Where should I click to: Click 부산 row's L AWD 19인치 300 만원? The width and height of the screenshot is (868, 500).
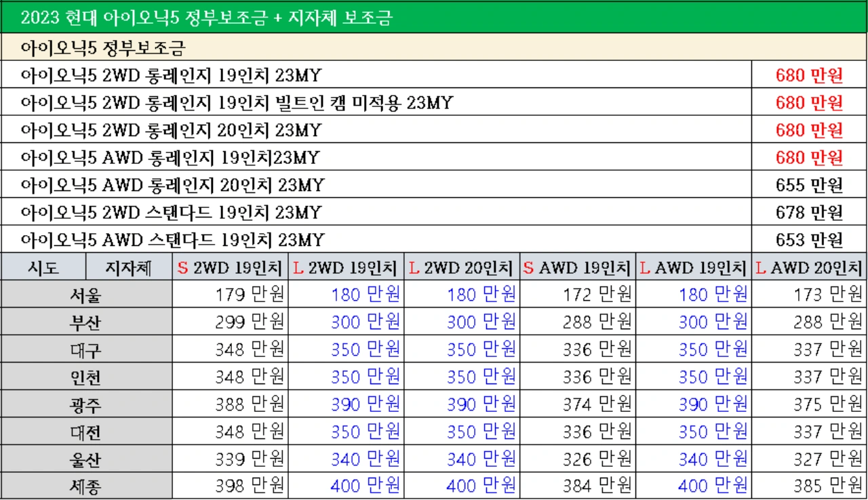point(713,322)
